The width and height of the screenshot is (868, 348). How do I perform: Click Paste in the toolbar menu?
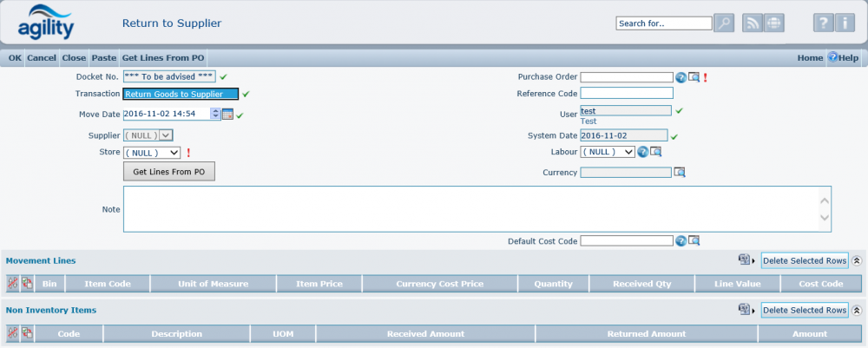103,58
